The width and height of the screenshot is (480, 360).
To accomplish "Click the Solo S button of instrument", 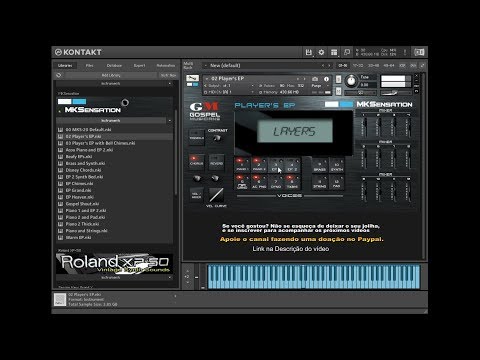I will click(x=338, y=79).
